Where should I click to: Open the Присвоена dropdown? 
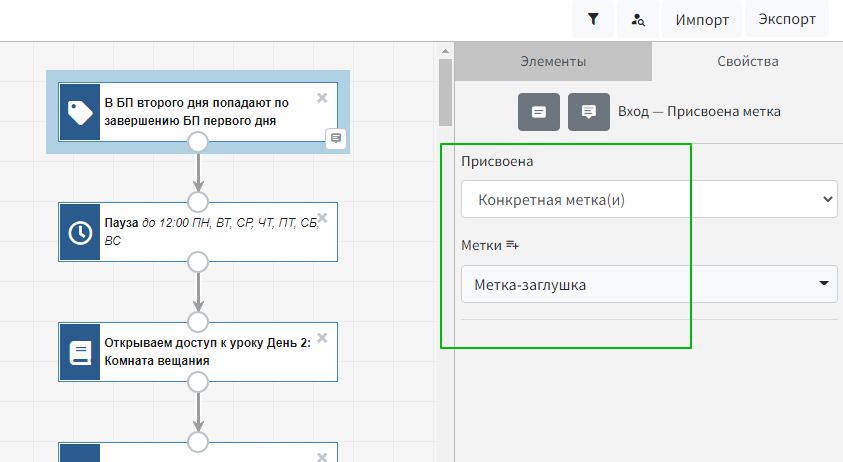[648, 199]
